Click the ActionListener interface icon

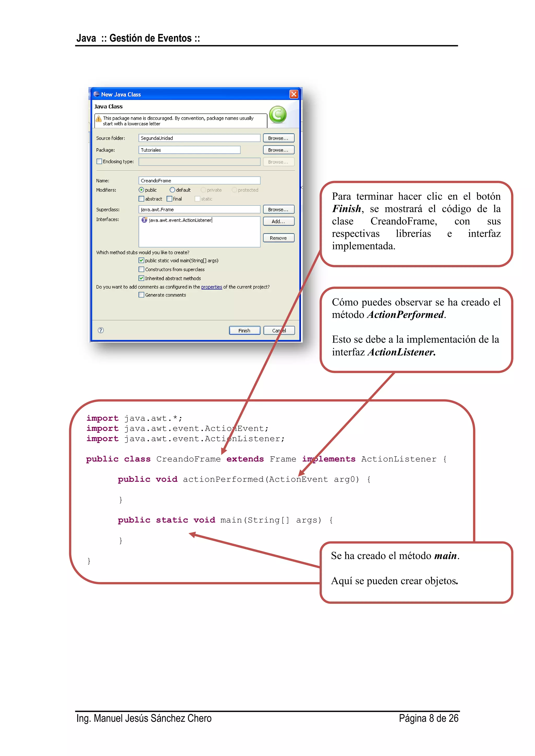click(144, 220)
